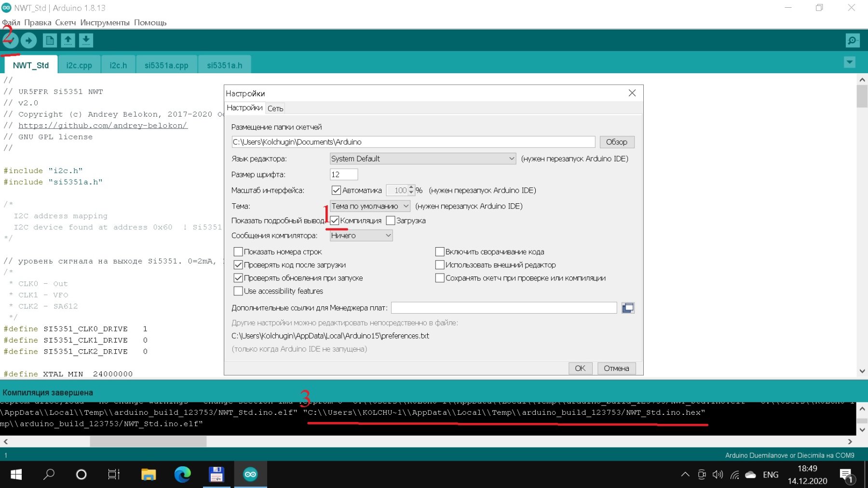Open github.com/andrey-belokon link in code
The image size is (868, 488).
coord(103,126)
